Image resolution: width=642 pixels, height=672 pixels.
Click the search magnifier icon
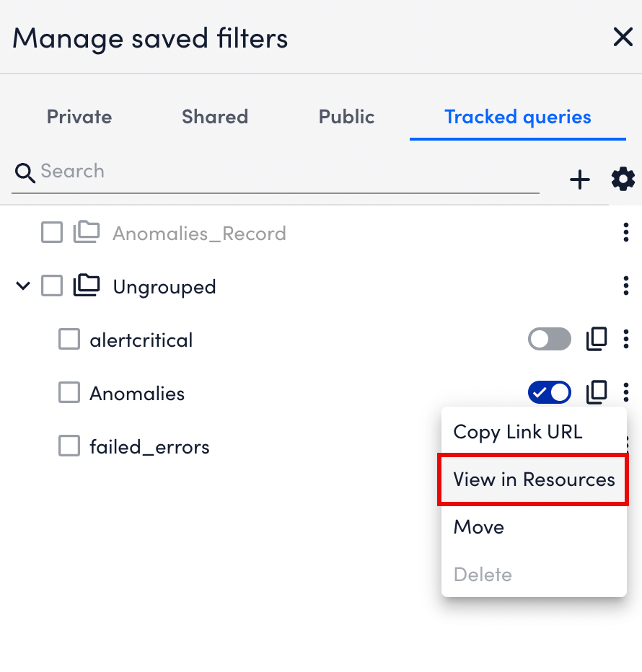(x=25, y=173)
